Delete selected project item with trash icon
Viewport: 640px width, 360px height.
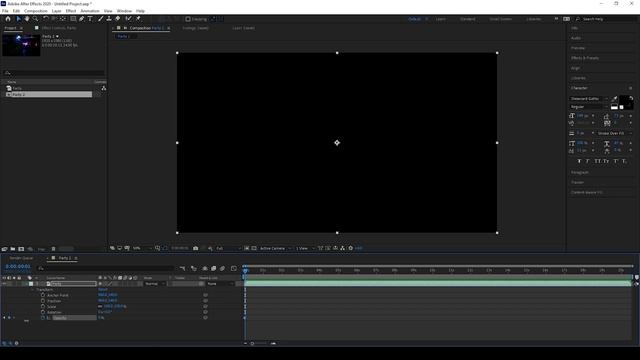pos(53,249)
